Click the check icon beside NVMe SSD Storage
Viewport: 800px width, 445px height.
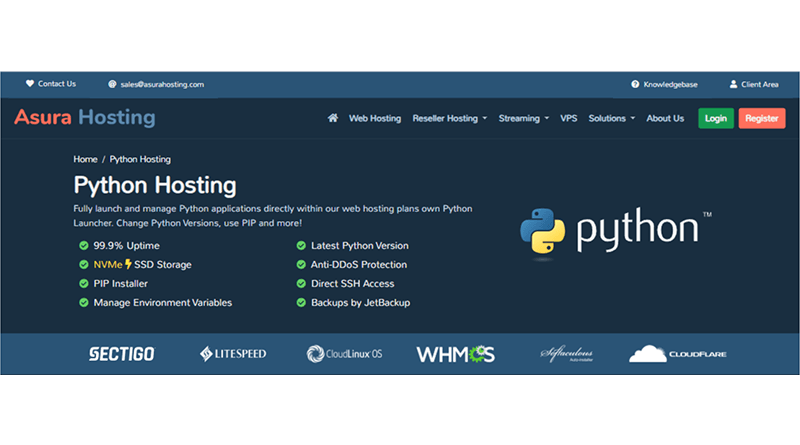84,264
